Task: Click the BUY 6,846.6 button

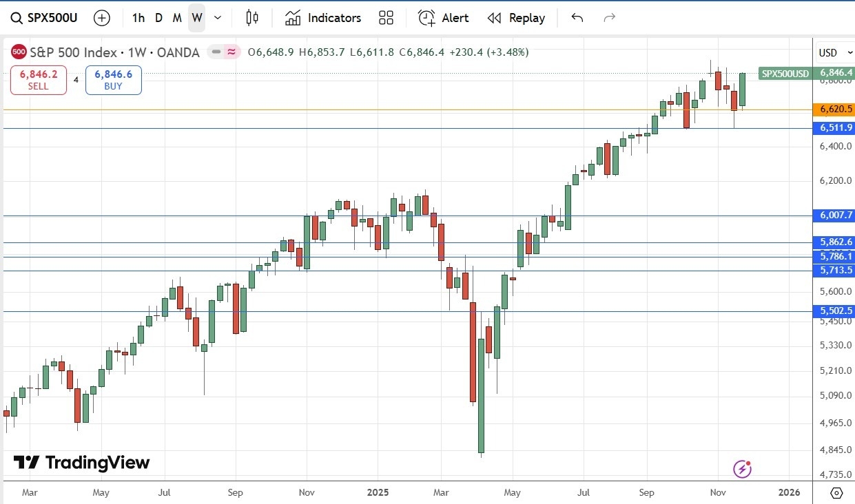Action: click(x=113, y=79)
